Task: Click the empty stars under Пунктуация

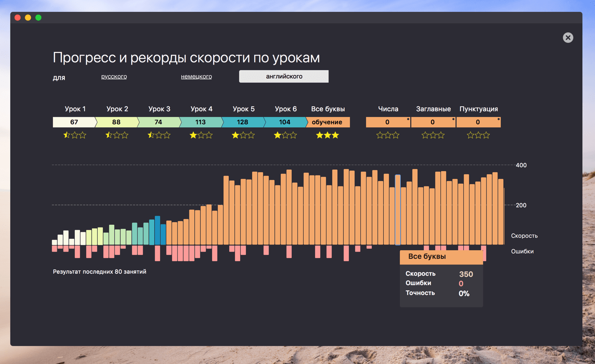Action: (x=478, y=135)
